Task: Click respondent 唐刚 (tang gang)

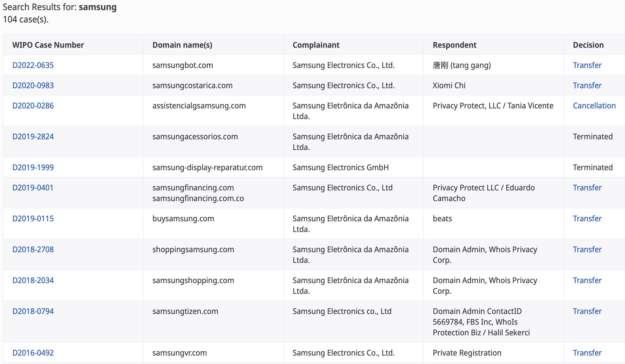Action: (462, 65)
